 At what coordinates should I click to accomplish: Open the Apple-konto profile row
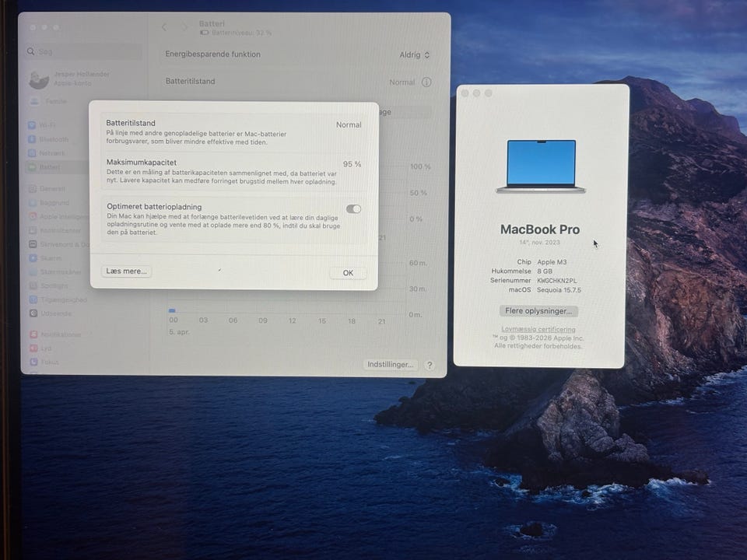click(x=69, y=79)
